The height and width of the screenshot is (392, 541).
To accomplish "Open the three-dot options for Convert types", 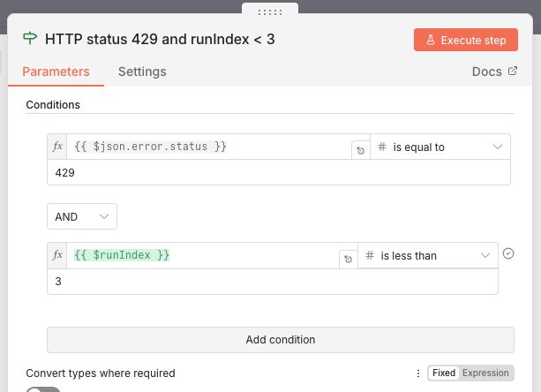I will click(x=417, y=373).
